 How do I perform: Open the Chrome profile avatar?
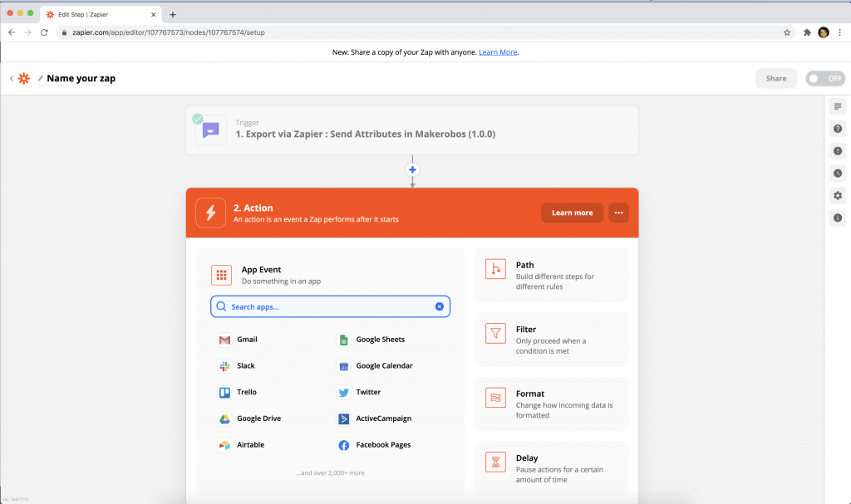[824, 32]
